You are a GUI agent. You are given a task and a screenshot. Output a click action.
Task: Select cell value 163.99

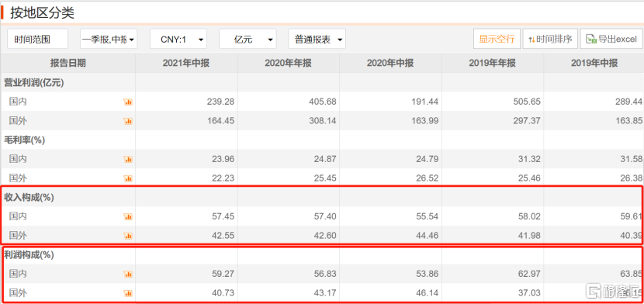(x=425, y=121)
